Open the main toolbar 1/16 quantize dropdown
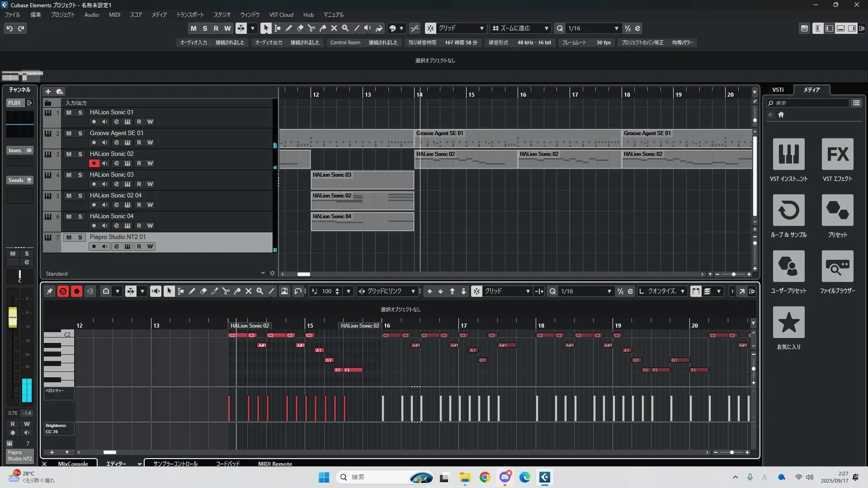This screenshot has width=868, height=488. click(x=616, y=28)
